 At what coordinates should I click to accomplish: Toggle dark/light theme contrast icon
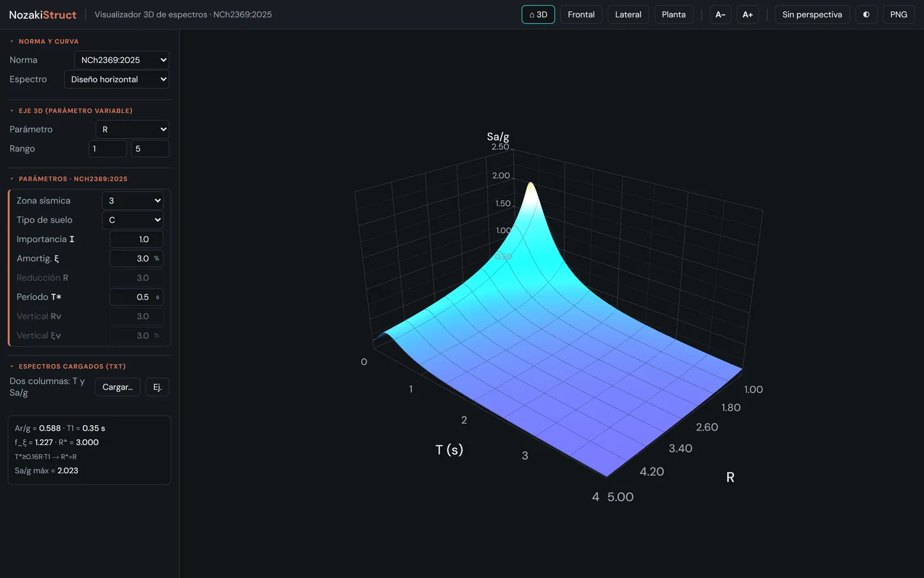pos(866,14)
